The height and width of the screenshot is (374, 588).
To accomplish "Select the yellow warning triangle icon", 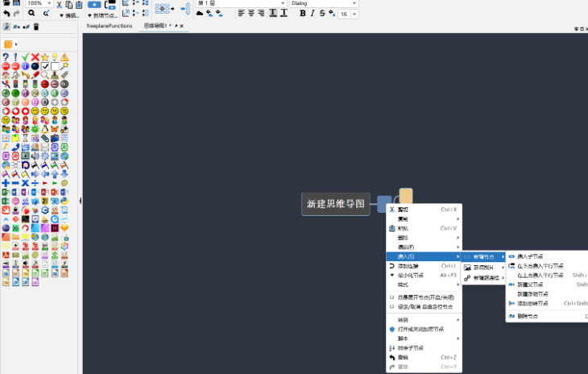I will pyautogui.click(x=64, y=57).
